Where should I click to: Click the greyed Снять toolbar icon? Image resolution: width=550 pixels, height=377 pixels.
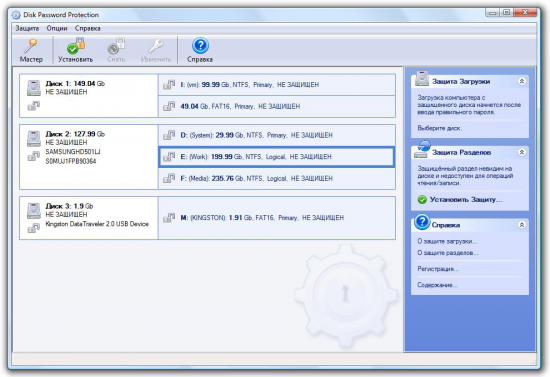pos(116,47)
